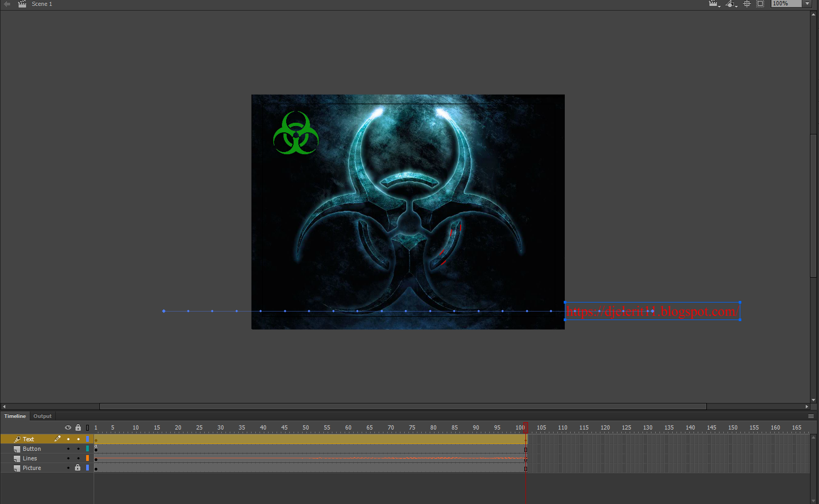Select the Text layer name
The width and height of the screenshot is (819, 504).
click(x=28, y=439)
